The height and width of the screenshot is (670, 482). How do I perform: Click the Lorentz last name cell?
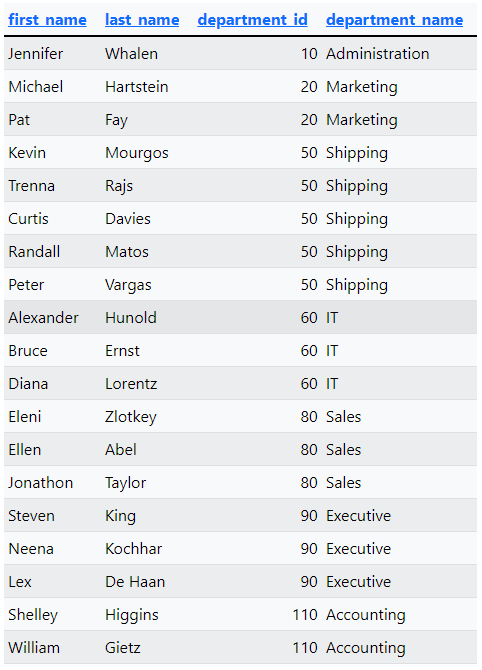[131, 384]
